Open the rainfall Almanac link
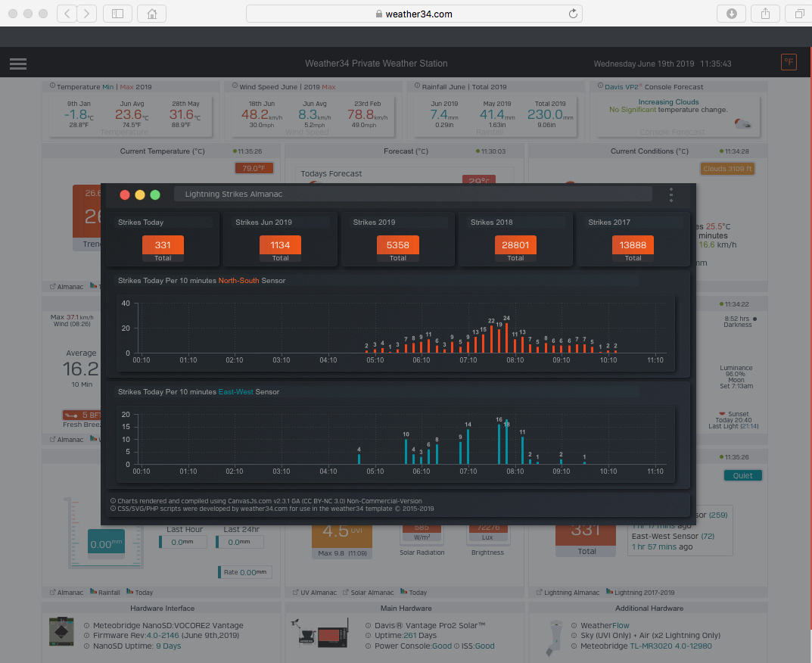This screenshot has width=812, height=663. (67, 593)
